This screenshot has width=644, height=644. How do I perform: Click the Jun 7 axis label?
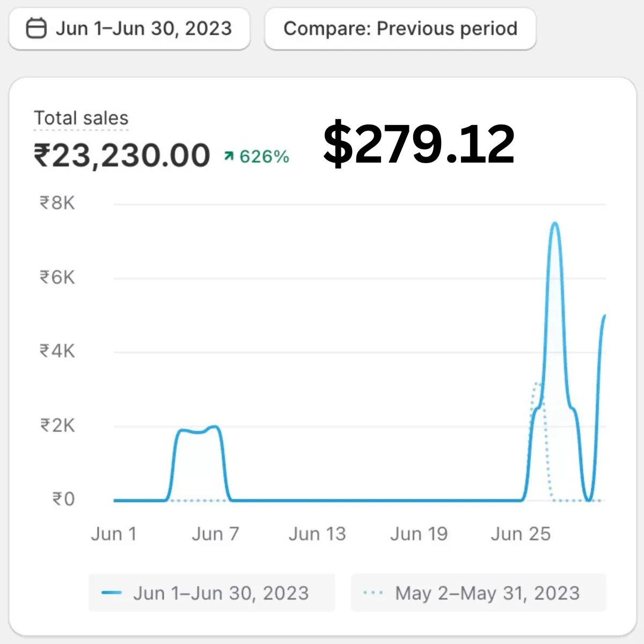(215, 534)
